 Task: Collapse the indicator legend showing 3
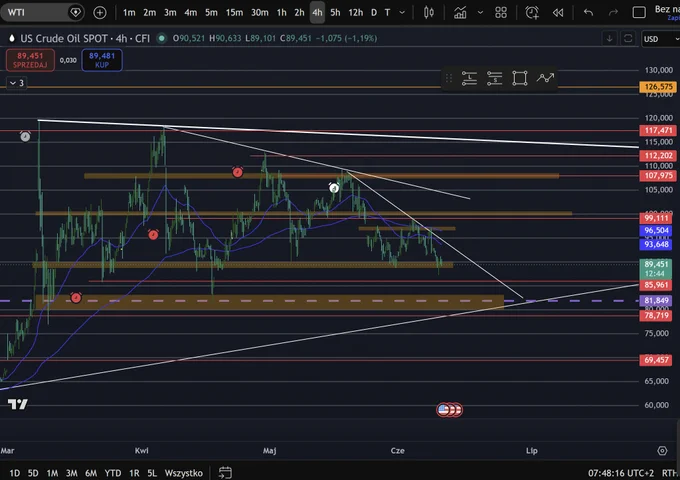(16, 83)
